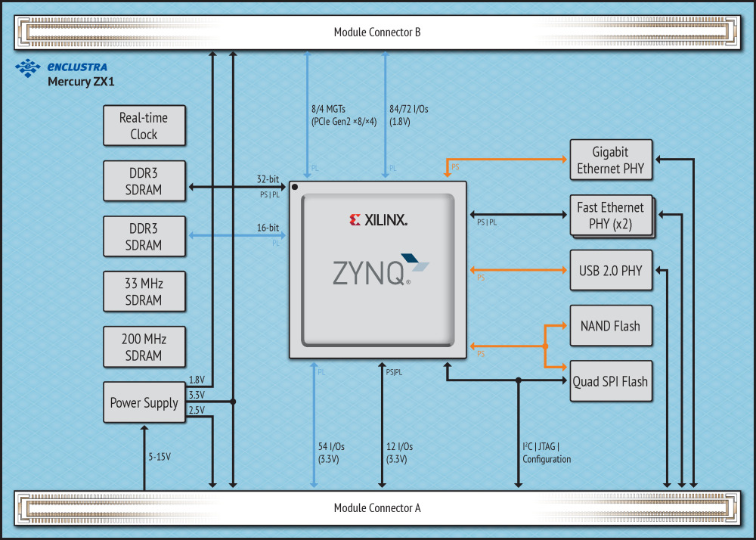This screenshot has height=540, width=756.
Task: Click the I²C JTAG Configuration label
Action: pos(547,452)
